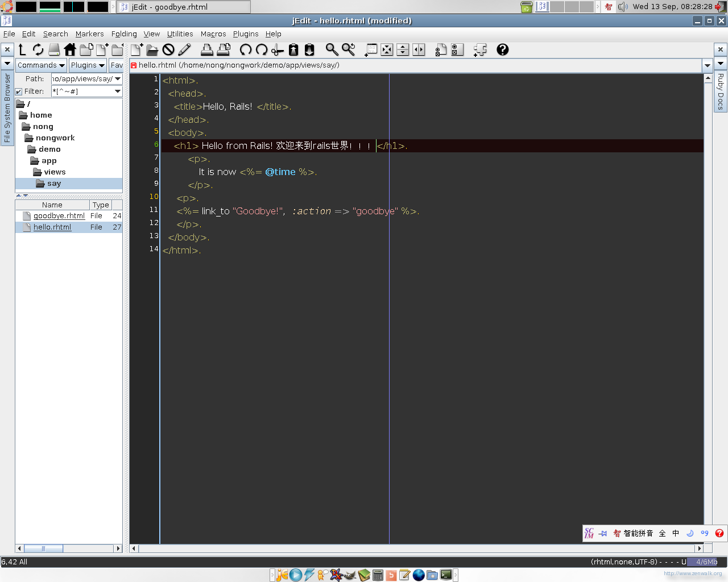Open the Folding menu
Screen dimensions: 728x582
124,34
